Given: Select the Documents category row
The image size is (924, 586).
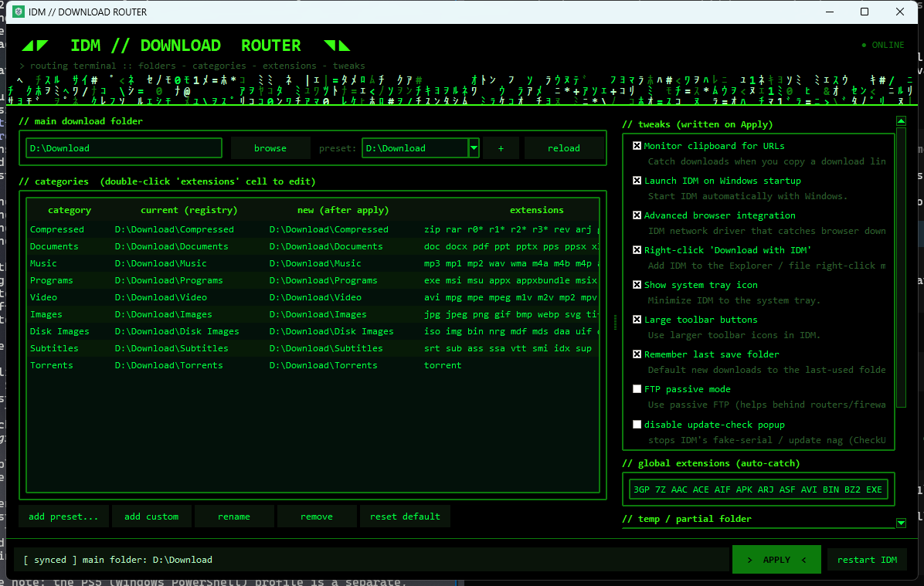Looking at the screenshot, I should point(313,246).
